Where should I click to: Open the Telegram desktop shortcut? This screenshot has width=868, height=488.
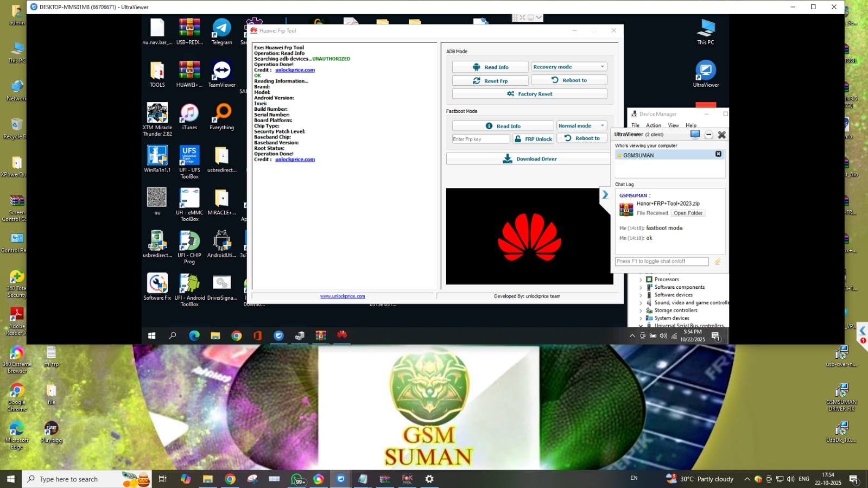[x=221, y=32]
